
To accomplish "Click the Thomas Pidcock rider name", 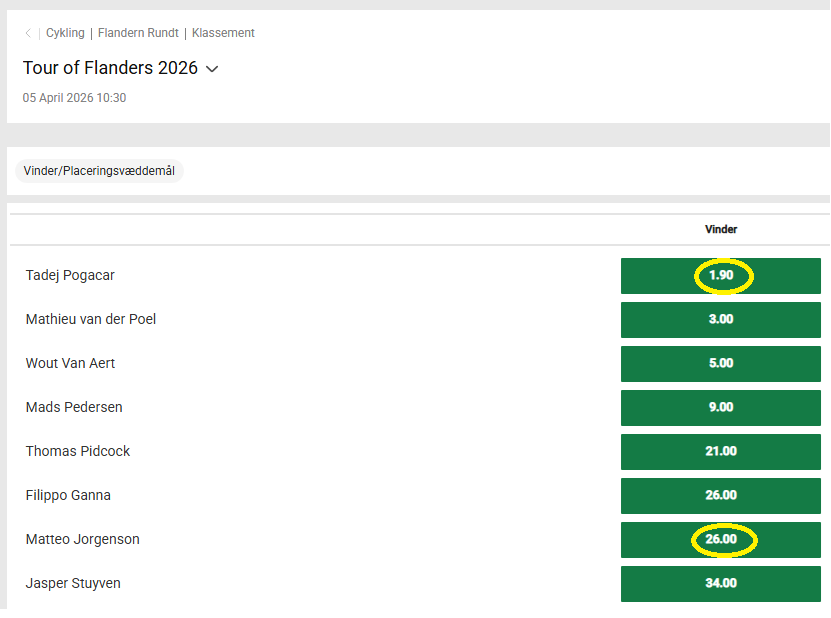I will point(78,451).
